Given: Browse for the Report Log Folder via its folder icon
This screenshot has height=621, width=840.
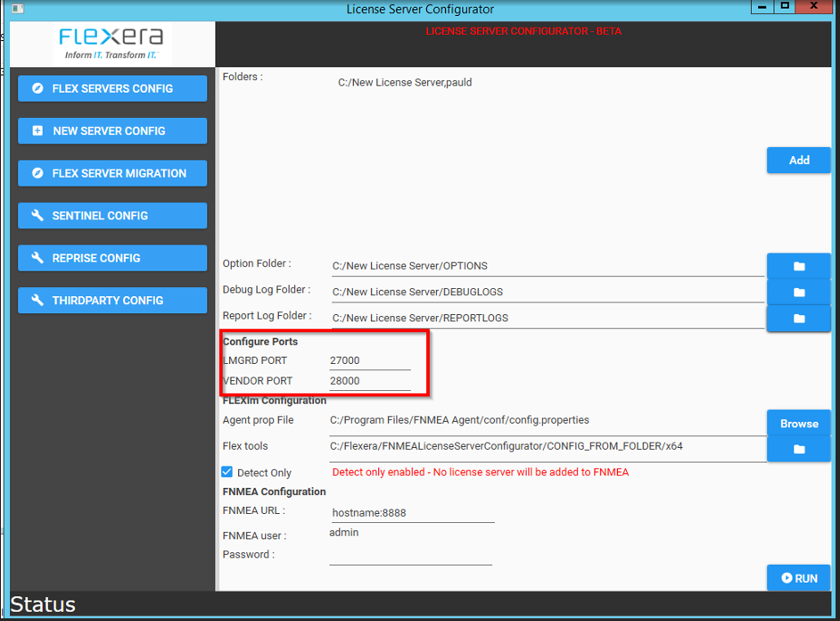Looking at the screenshot, I should pos(799,319).
